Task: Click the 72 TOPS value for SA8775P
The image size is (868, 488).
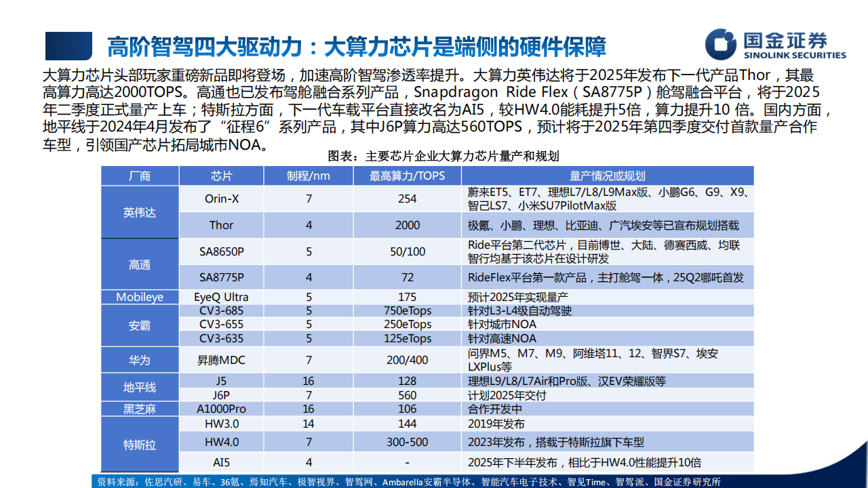Action: 408,278
